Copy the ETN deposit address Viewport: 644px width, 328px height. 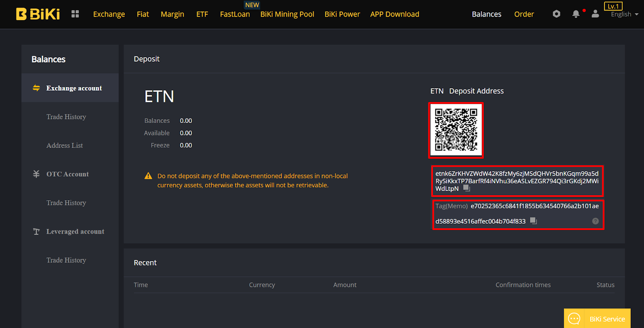[466, 188]
